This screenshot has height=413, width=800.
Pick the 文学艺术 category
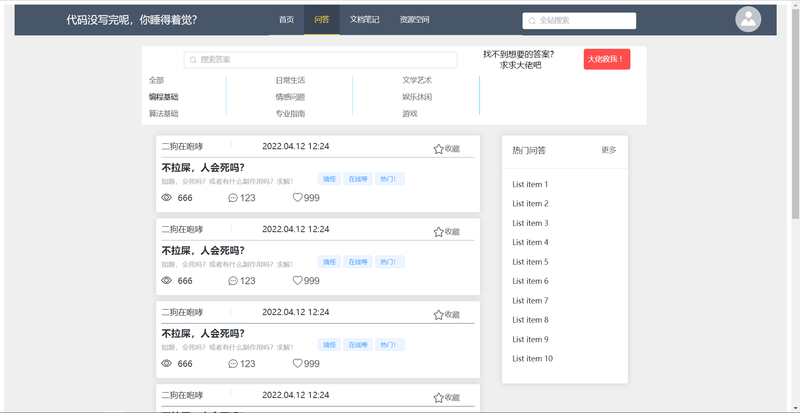pos(417,81)
